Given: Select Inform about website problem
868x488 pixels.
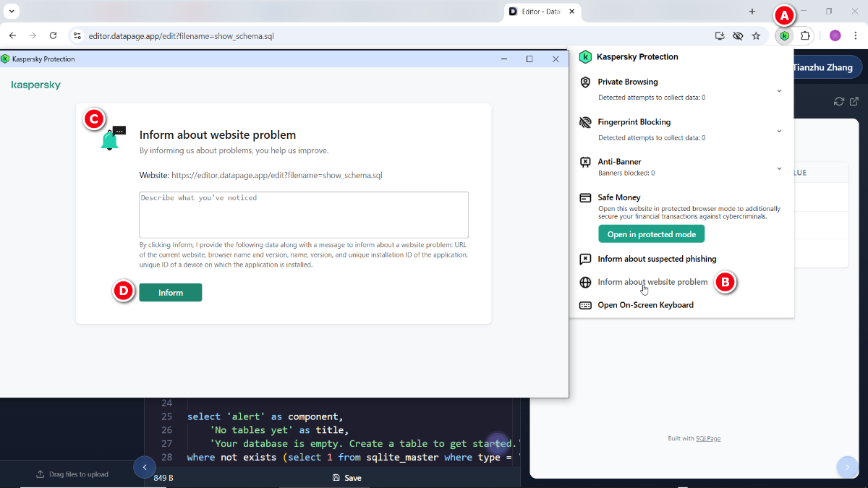Looking at the screenshot, I should point(652,282).
